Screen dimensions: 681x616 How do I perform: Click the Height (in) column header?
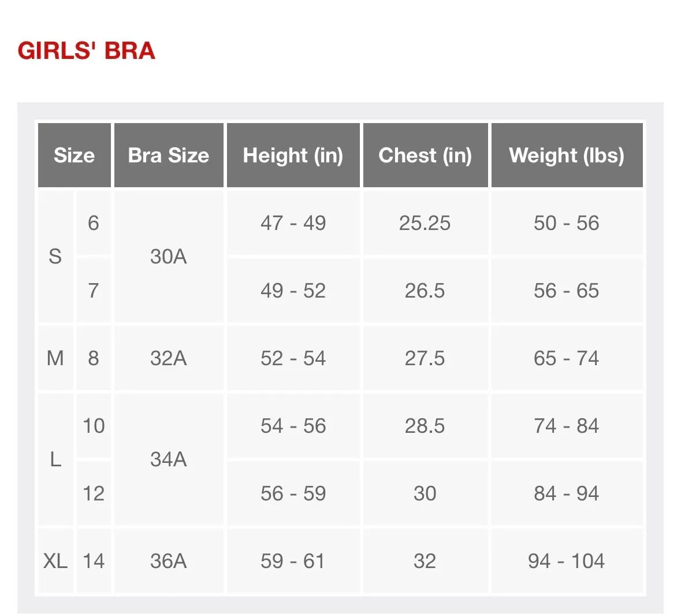[293, 155]
